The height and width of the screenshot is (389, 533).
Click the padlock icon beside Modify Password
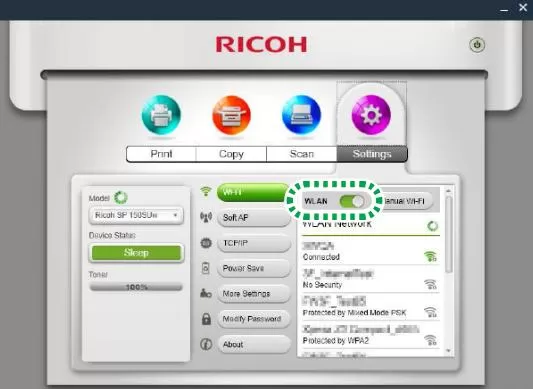(206, 319)
